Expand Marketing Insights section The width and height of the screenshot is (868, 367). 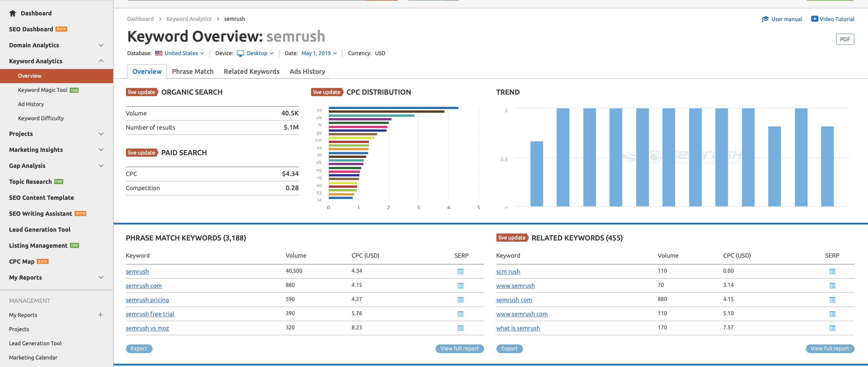coord(101,150)
